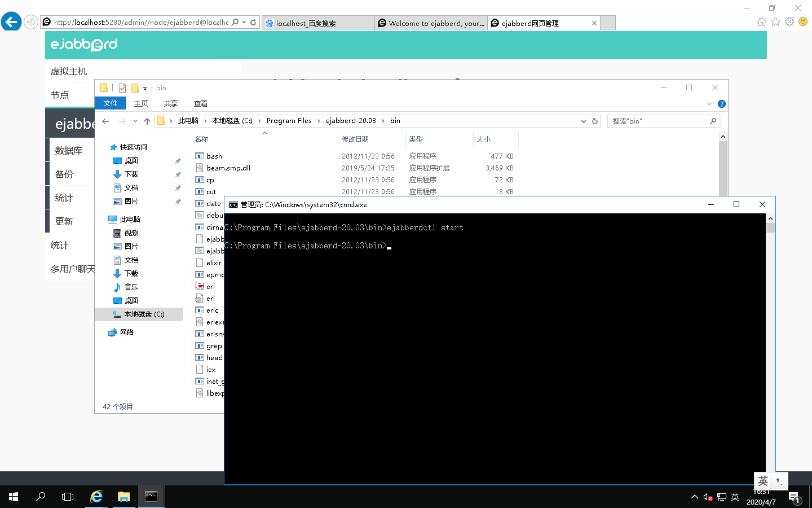The width and height of the screenshot is (812, 508).
Task: Switch the 英 input method indicator
Action: point(763,481)
